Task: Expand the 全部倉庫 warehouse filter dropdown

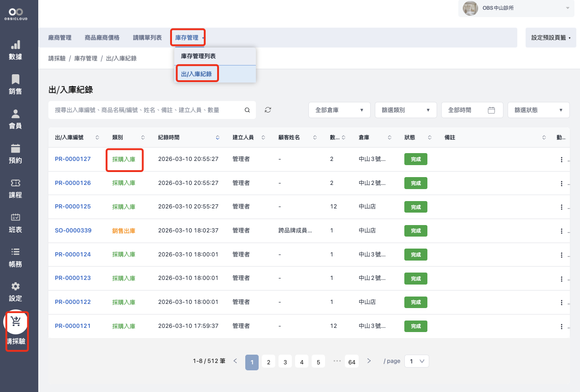Action: click(x=339, y=110)
